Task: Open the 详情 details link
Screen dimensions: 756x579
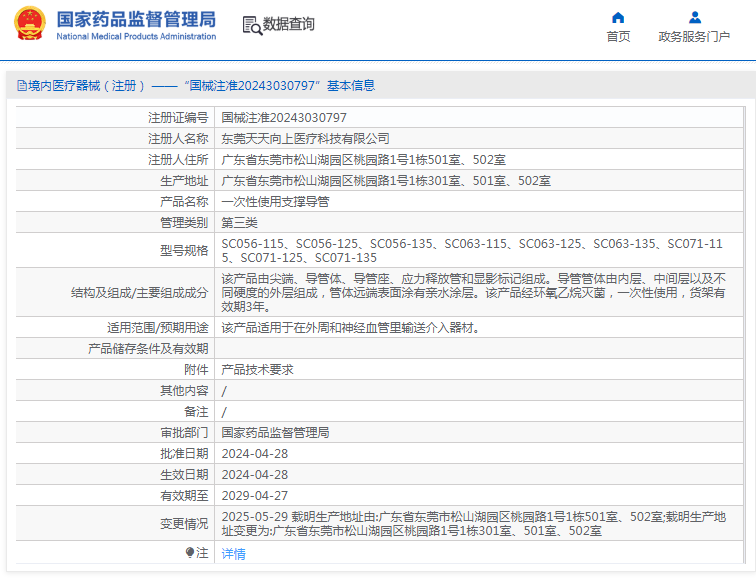Action: tap(233, 553)
